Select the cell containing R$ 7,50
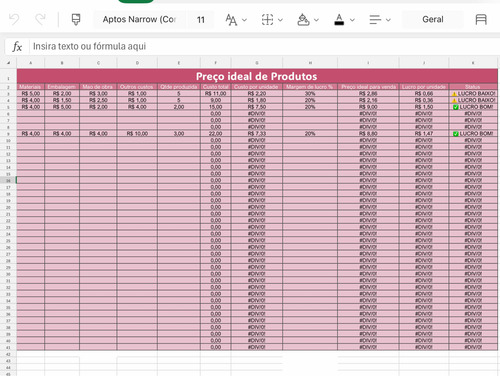 click(x=257, y=107)
